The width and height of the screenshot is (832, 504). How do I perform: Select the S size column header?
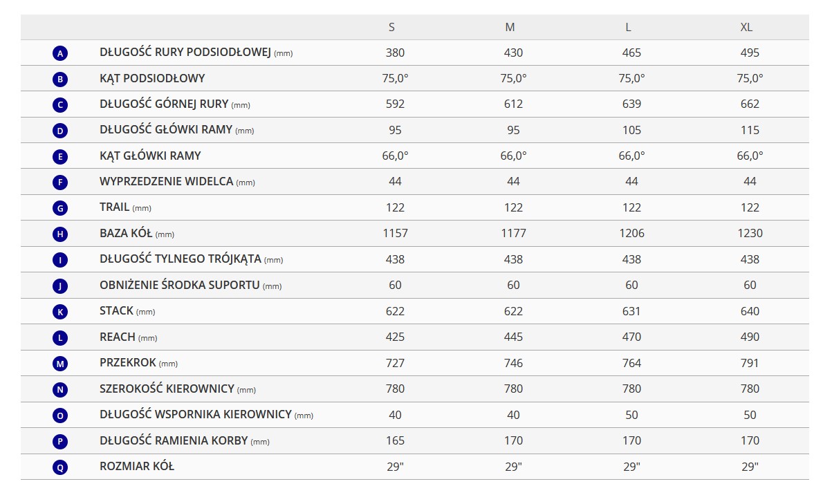pyautogui.click(x=392, y=27)
